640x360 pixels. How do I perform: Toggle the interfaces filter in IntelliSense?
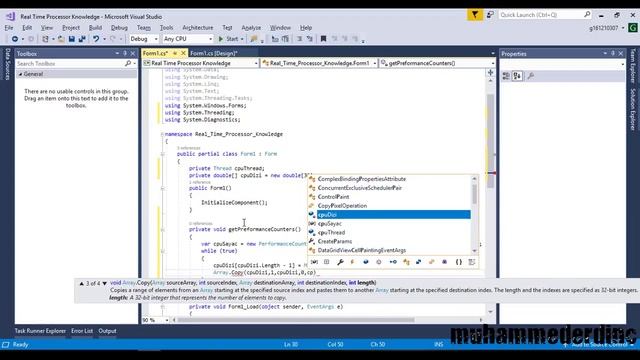click(393, 262)
